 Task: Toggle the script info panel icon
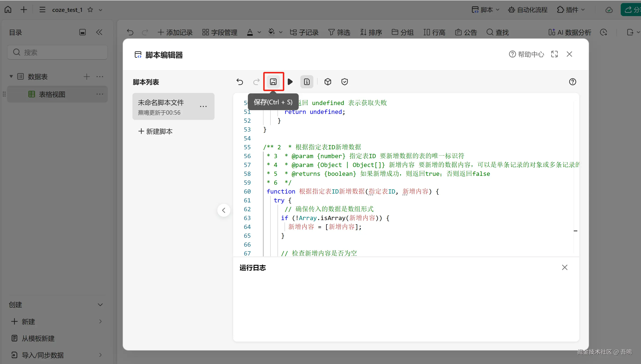point(307,82)
